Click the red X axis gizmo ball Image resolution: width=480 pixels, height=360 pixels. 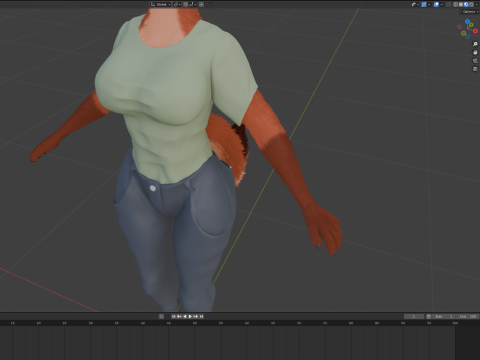(x=475, y=31)
